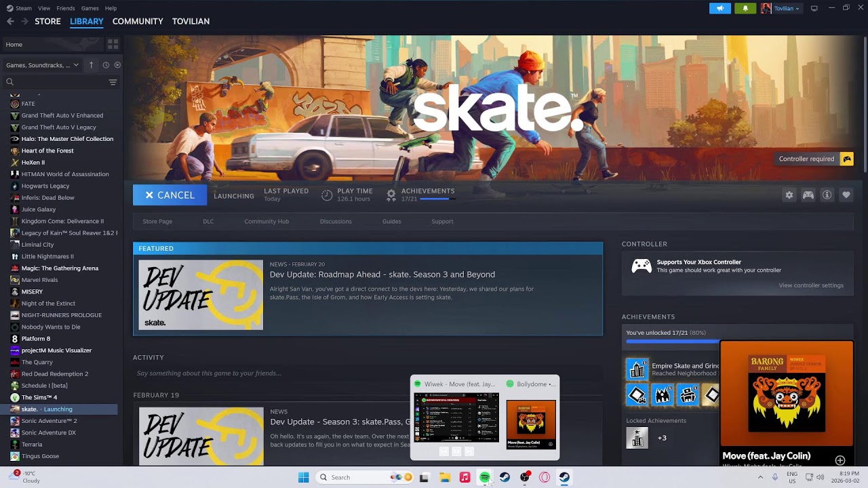The image size is (868, 488).
Task: Sort library with the up arrow icon
Action: (92, 65)
